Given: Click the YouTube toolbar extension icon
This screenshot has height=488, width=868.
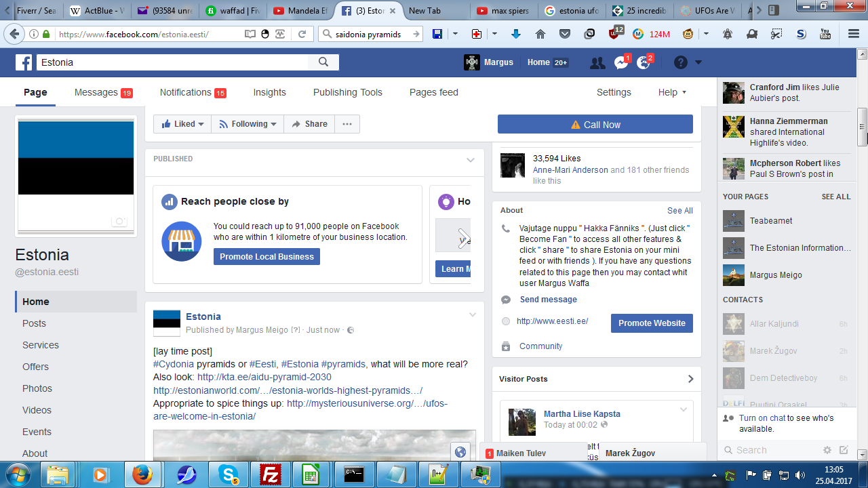Looking at the screenshot, I should [x=825, y=34].
